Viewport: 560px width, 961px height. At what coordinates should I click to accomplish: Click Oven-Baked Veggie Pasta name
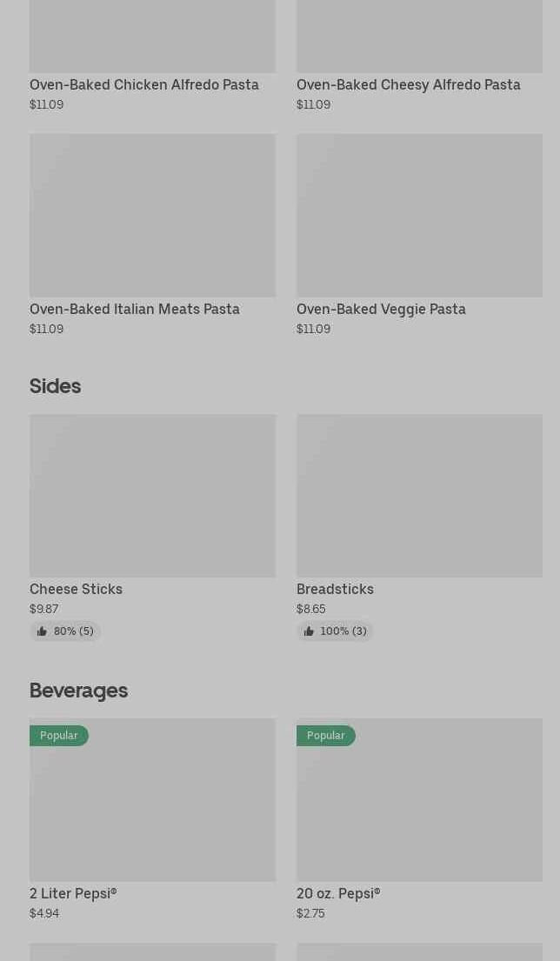381,309
